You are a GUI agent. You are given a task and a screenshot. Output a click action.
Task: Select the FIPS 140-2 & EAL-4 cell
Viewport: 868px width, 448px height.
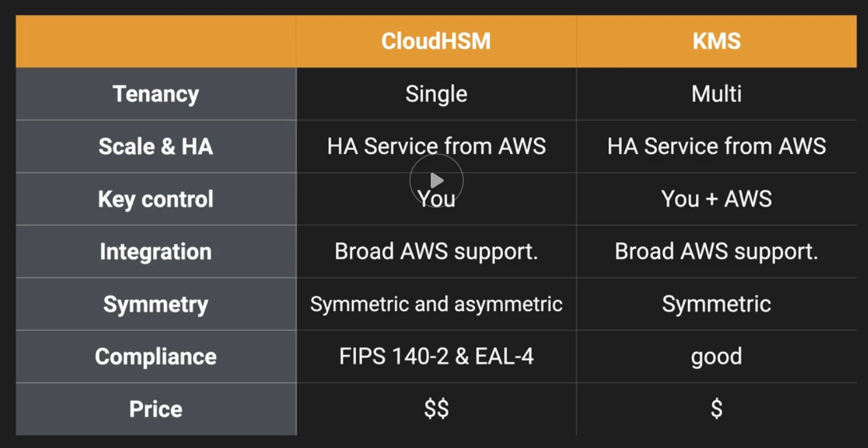pyautogui.click(x=436, y=356)
